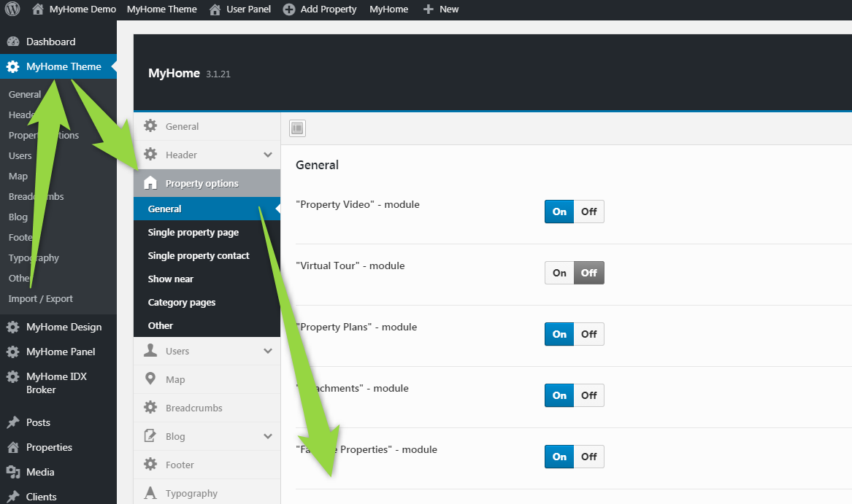The image size is (852, 504).
Task: Open Blog in left sidebar submenu
Action: click(x=18, y=217)
